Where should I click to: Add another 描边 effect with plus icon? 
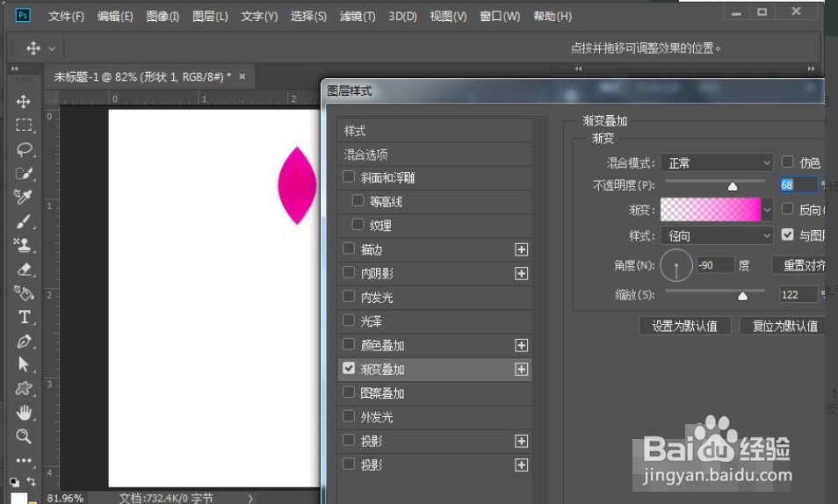coord(521,249)
